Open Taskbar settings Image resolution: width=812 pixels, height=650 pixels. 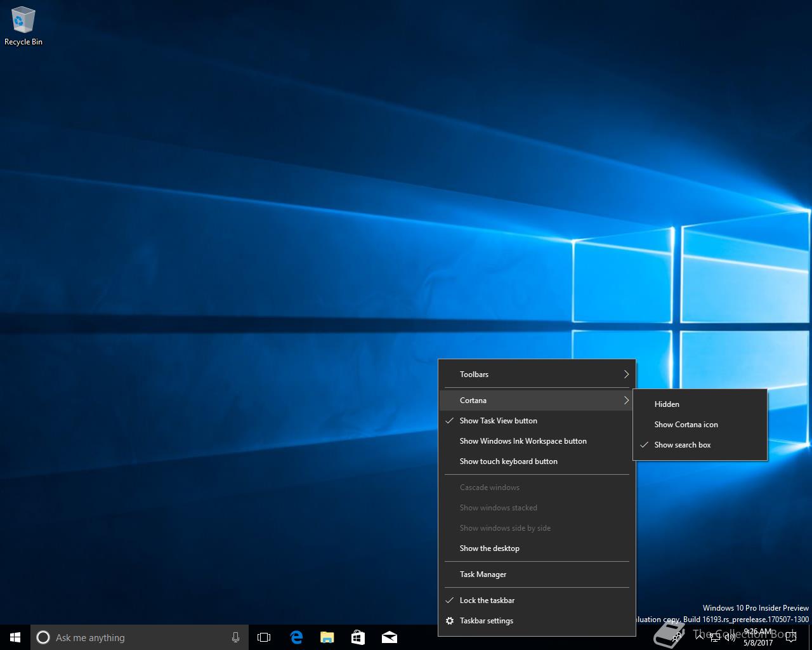[x=486, y=621]
